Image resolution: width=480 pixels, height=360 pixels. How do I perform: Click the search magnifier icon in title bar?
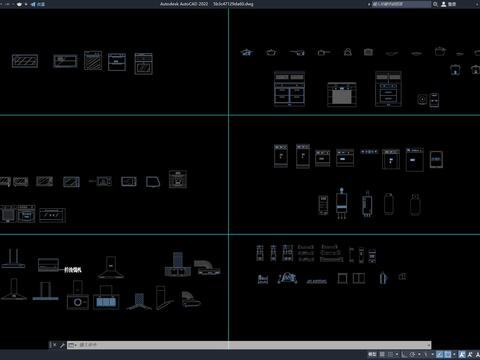(435, 4)
